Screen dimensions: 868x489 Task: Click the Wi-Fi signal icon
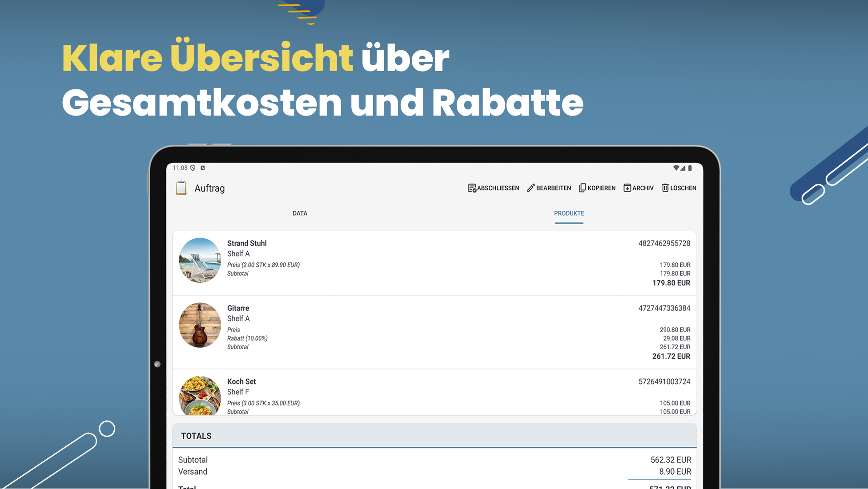coord(676,168)
